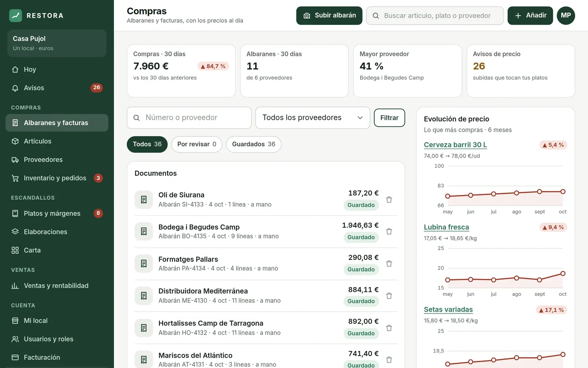
Task: Open Mi local settings
Action: pyautogui.click(x=57, y=321)
